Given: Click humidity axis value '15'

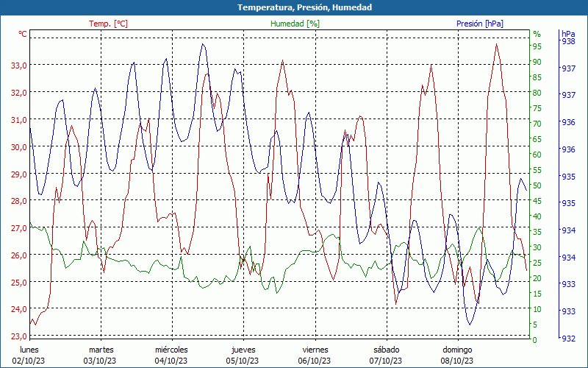Looking at the screenshot, I should point(537,294).
